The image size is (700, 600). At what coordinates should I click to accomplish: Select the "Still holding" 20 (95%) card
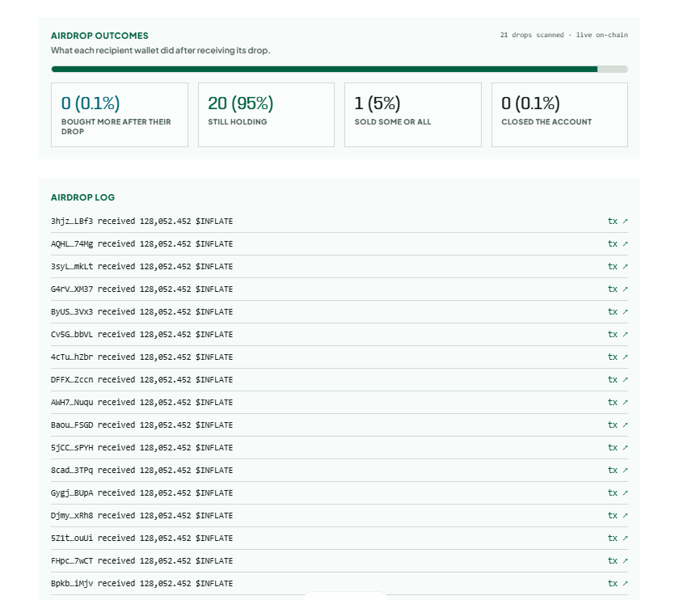(266, 115)
